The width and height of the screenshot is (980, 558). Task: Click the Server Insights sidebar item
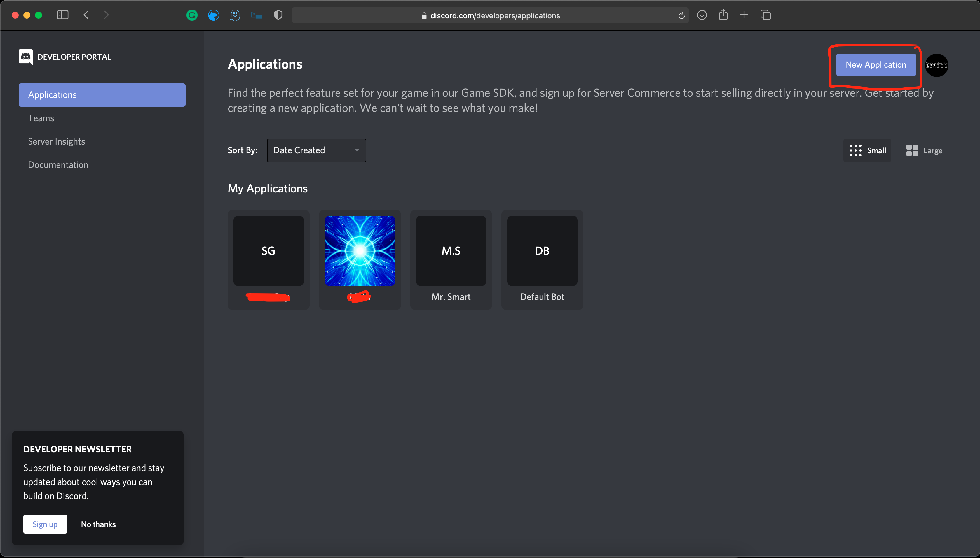click(56, 141)
